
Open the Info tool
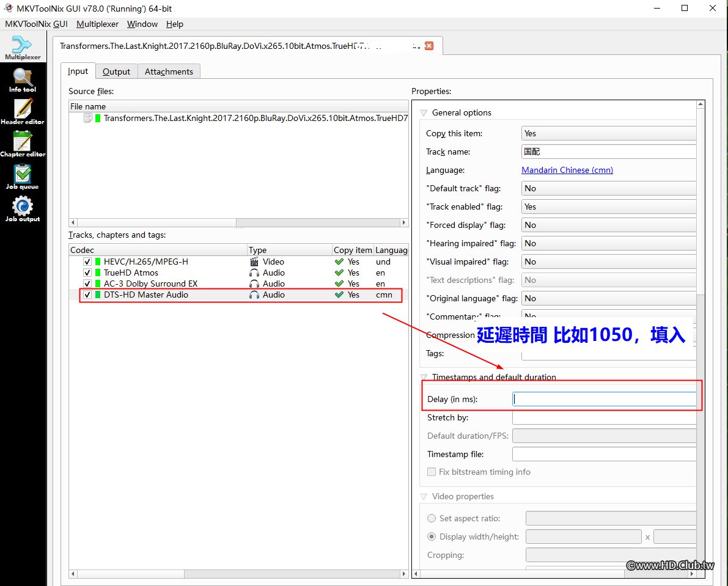click(x=22, y=80)
